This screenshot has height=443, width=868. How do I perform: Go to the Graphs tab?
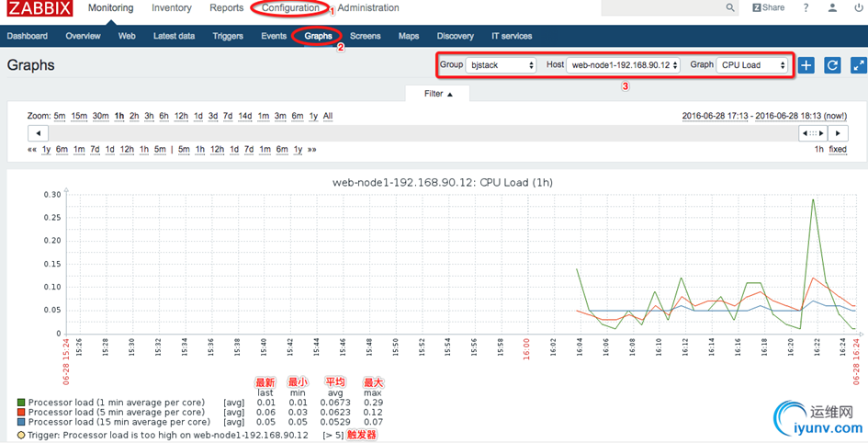(x=319, y=36)
